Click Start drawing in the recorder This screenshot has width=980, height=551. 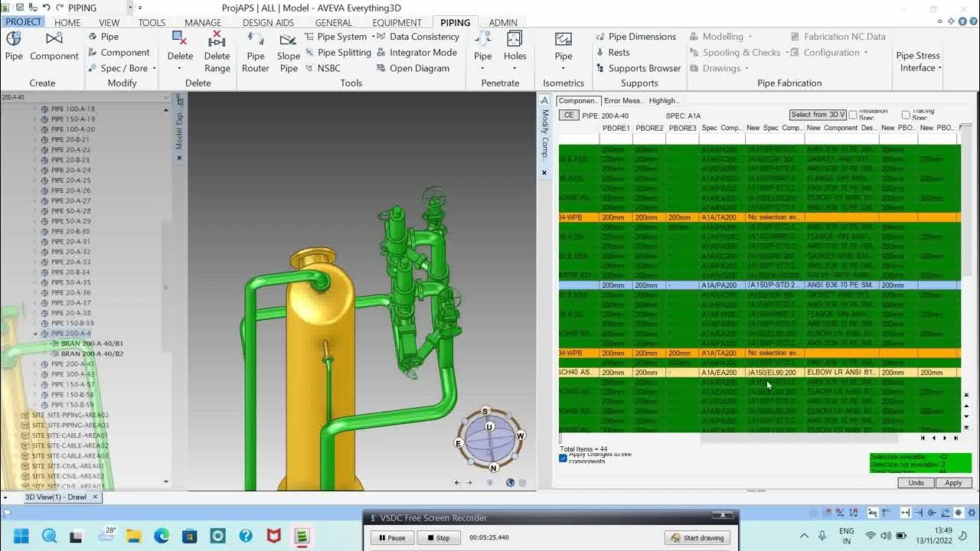(697, 537)
